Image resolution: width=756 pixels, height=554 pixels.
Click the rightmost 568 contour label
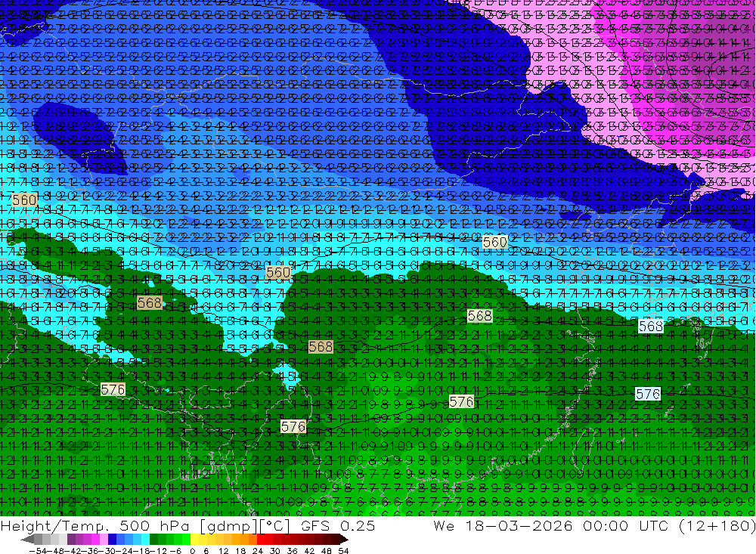(650, 326)
